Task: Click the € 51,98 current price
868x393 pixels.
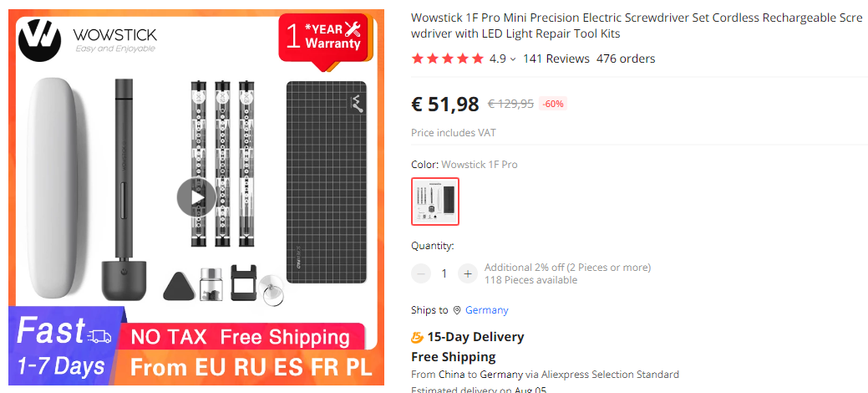Action: pos(445,105)
